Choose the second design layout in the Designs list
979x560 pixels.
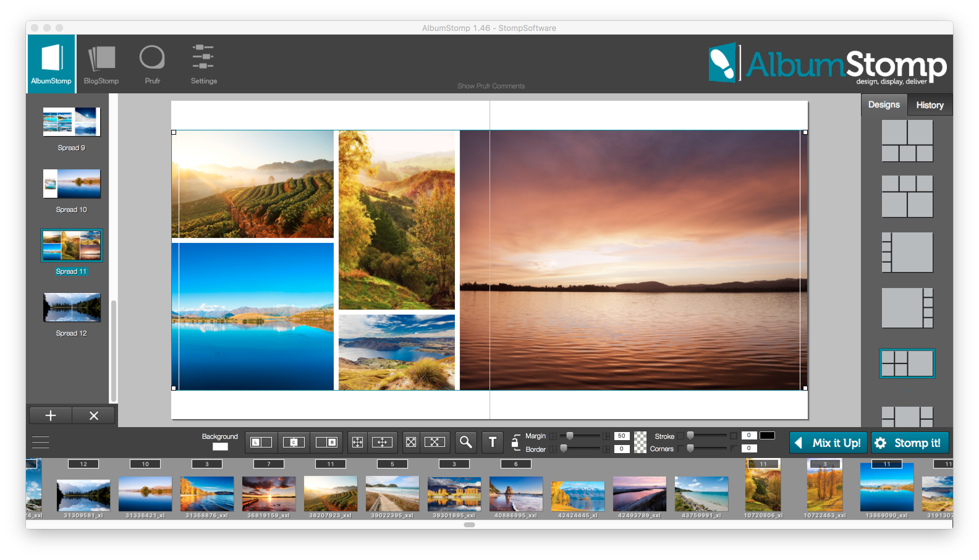point(907,197)
